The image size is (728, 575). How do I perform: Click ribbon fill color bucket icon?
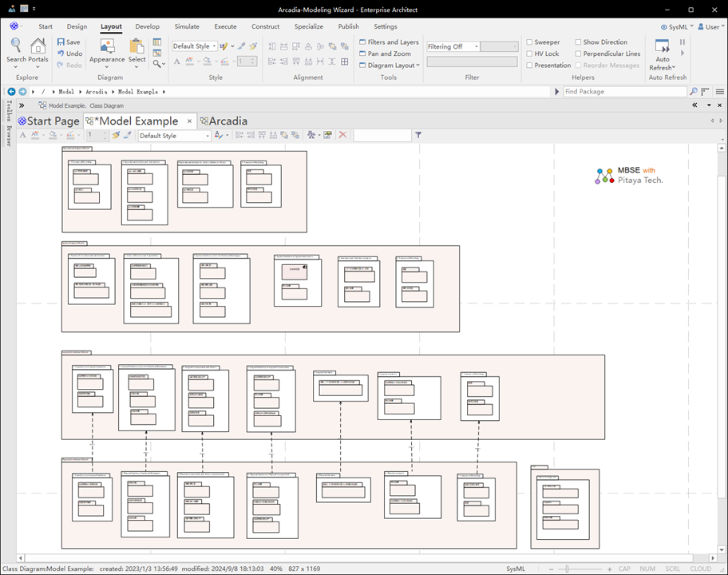click(x=207, y=61)
